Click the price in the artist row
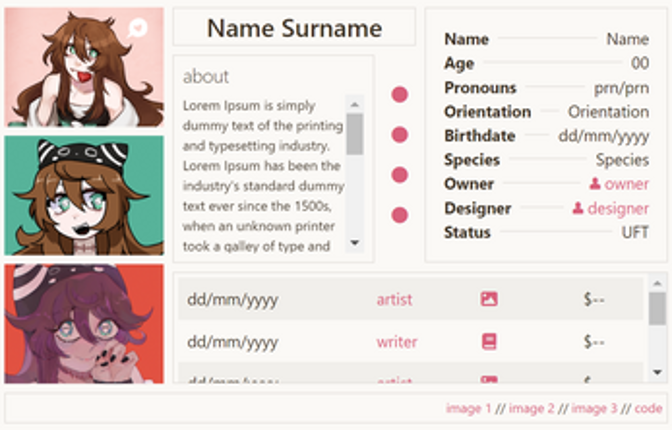The height and width of the screenshot is (430, 672). 594,299
